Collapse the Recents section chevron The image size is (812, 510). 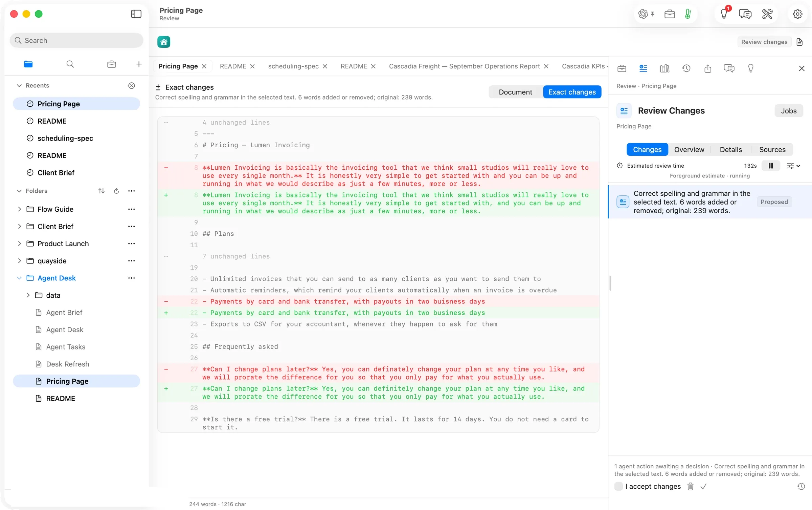pos(19,86)
